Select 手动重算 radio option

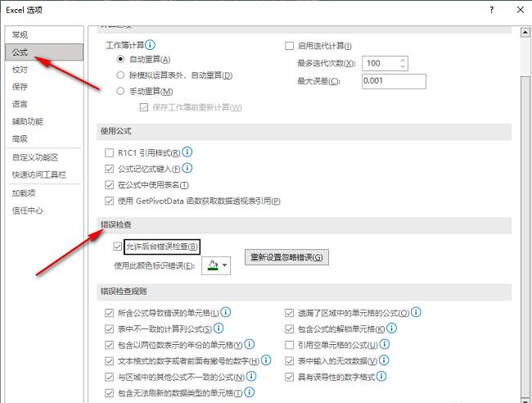[x=121, y=91]
